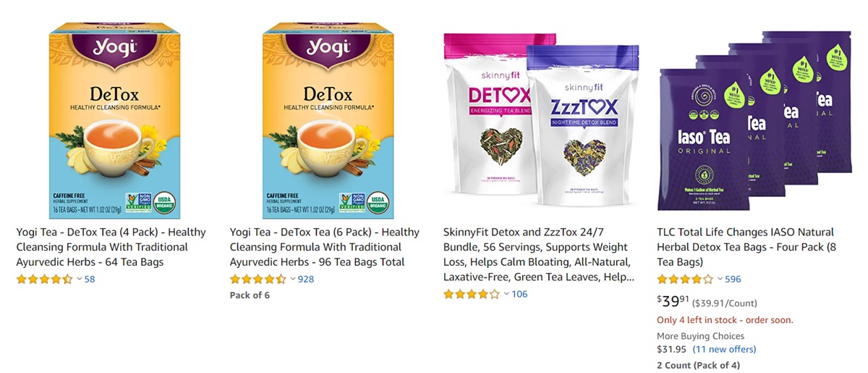
Task: Open the Yogi DeTox 6 Pack product image
Action: pos(328,120)
